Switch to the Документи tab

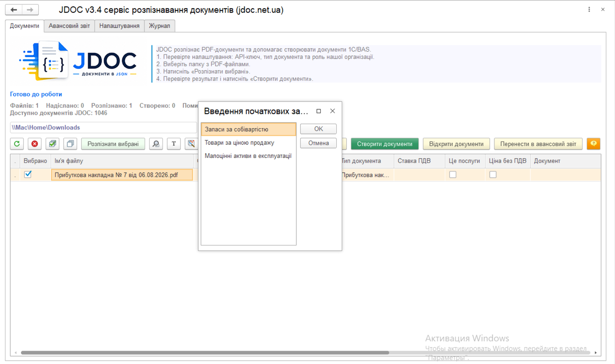pos(25,26)
